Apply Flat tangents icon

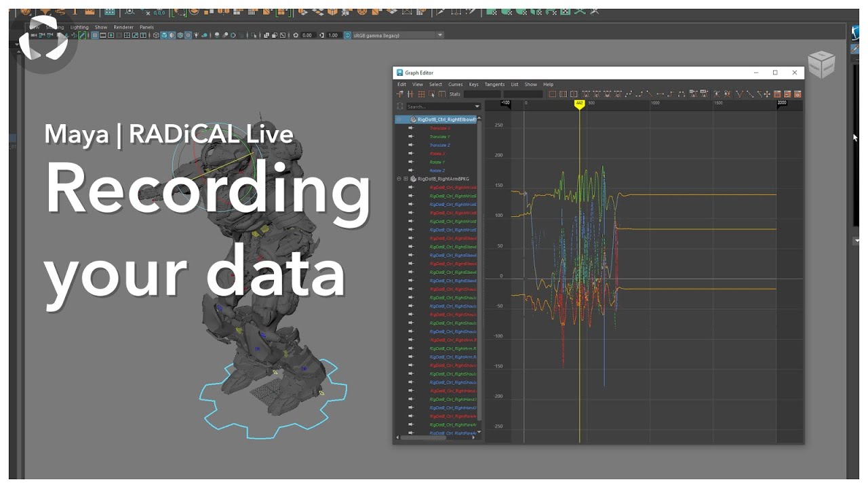coord(660,94)
